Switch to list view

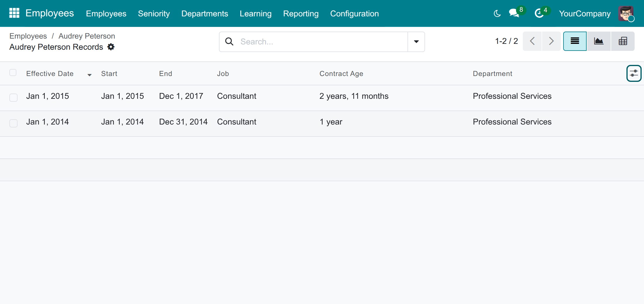pyautogui.click(x=575, y=41)
